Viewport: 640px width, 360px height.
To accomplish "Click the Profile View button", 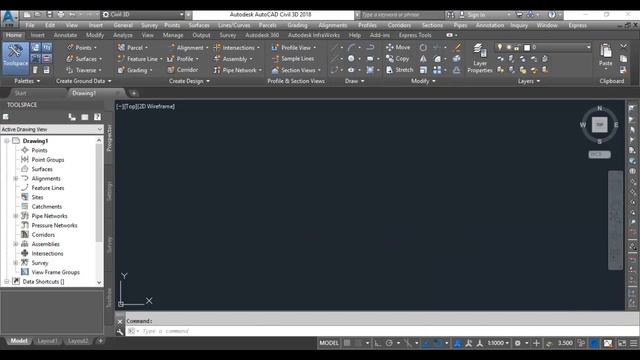I will pyautogui.click(x=294, y=47).
